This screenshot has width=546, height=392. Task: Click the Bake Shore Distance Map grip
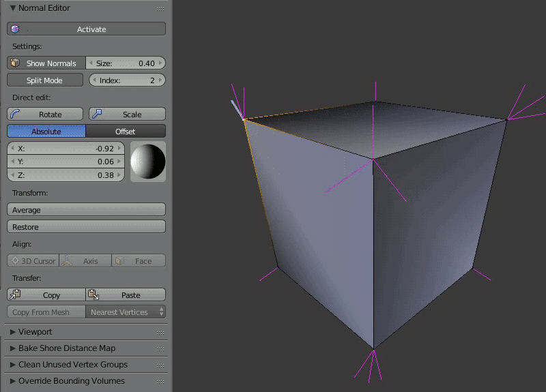(160, 349)
